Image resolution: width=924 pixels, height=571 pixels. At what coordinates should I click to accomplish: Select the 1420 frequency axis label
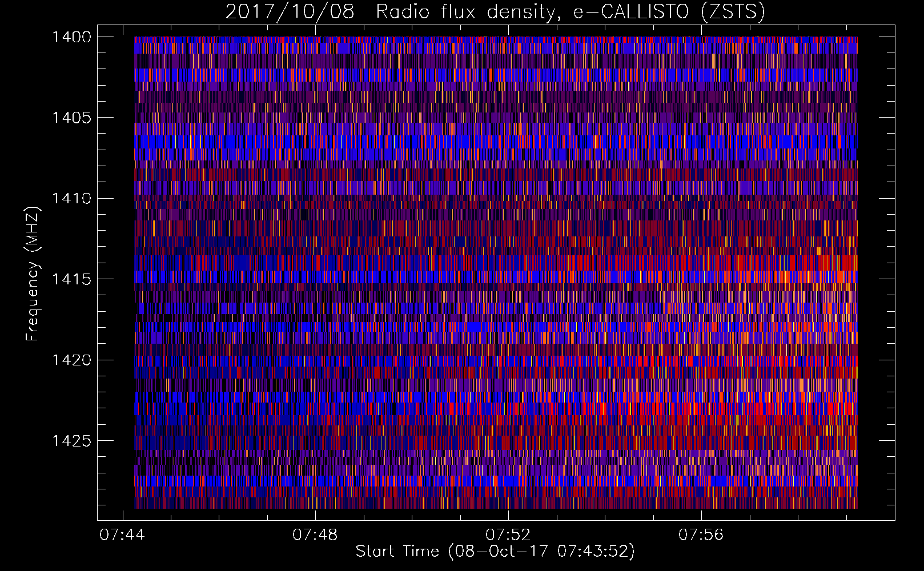click(x=71, y=360)
